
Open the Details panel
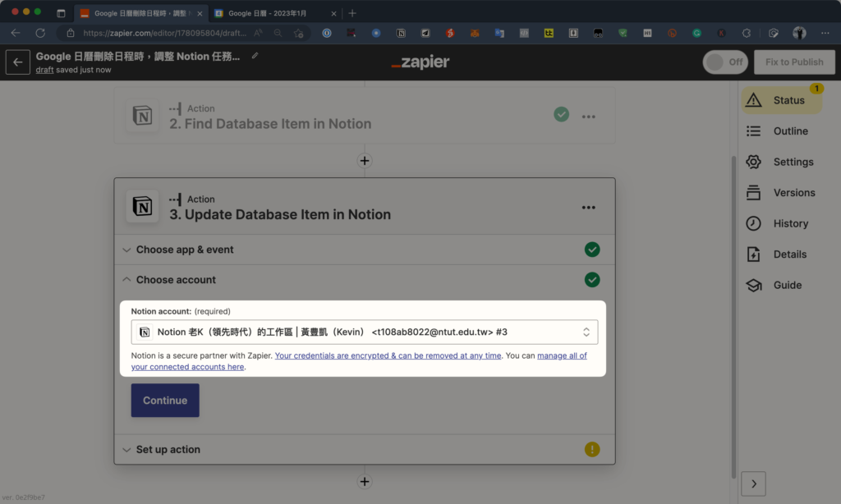point(777,254)
